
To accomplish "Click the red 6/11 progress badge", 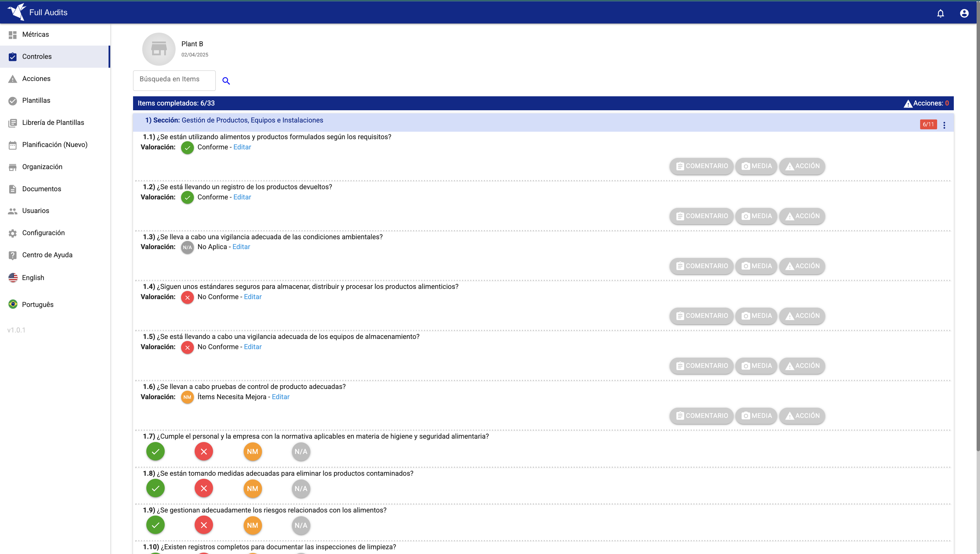I will [928, 125].
